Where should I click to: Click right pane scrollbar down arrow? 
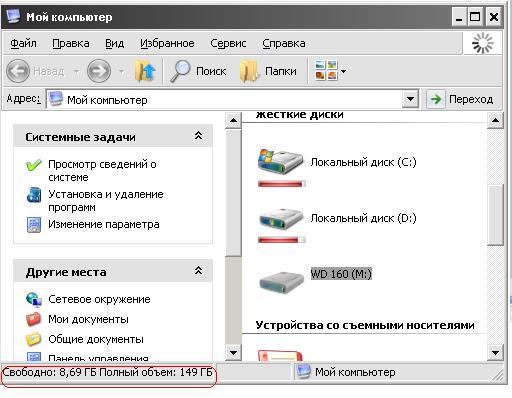(495, 352)
